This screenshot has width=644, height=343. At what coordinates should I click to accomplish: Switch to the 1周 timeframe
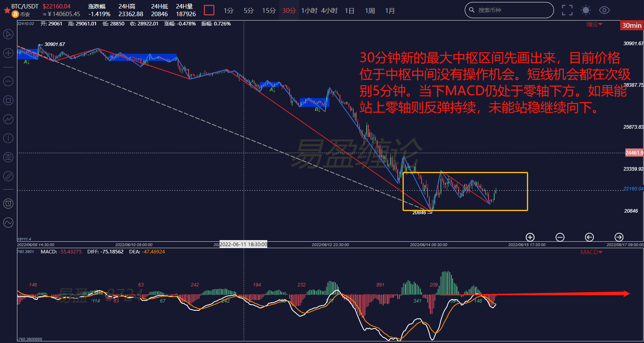click(x=370, y=10)
